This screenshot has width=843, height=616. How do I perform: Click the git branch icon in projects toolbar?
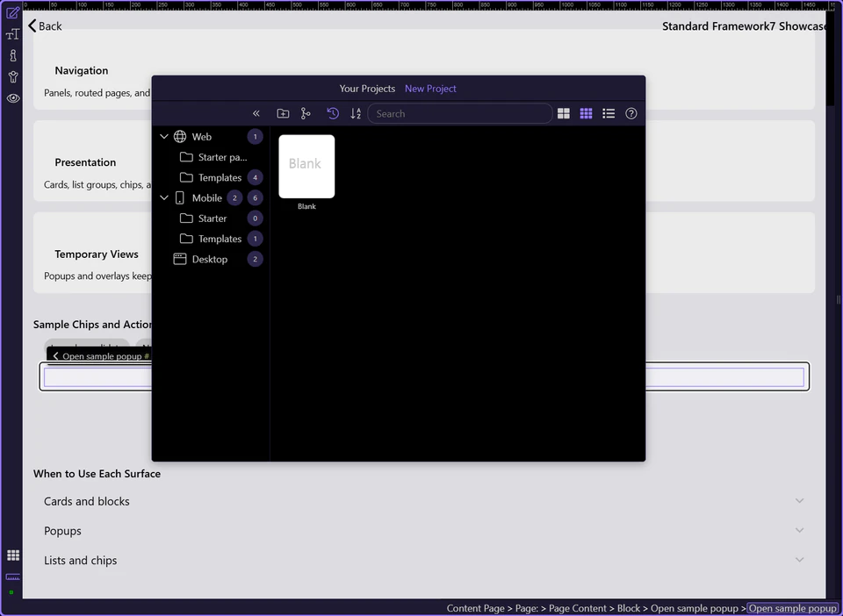(x=306, y=113)
